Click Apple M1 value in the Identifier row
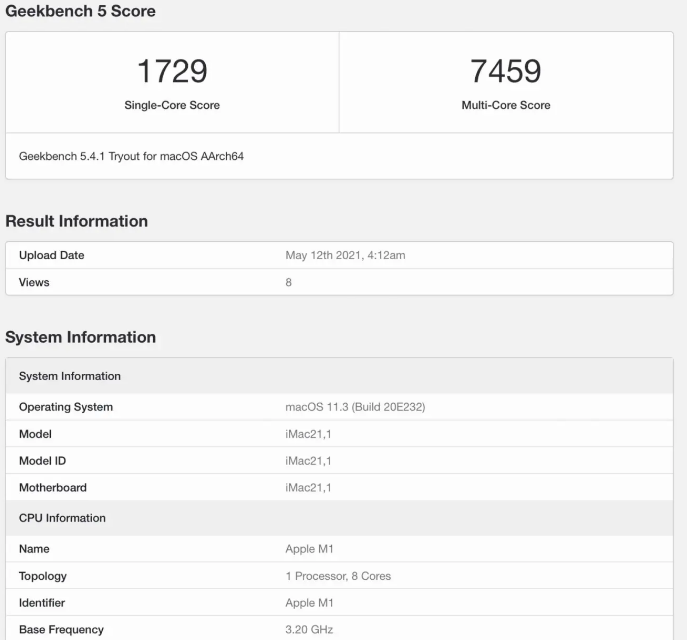The width and height of the screenshot is (687, 640). [x=309, y=603]
